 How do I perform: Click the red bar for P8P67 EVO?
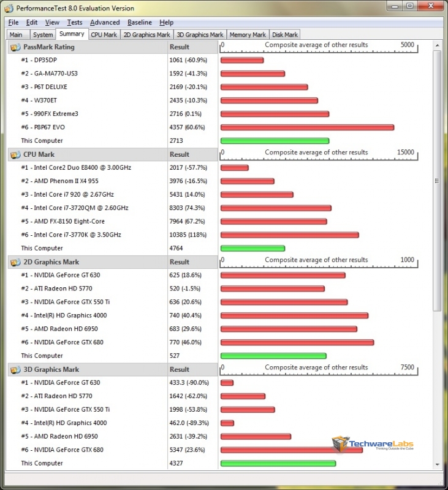[x=307, y=127]
